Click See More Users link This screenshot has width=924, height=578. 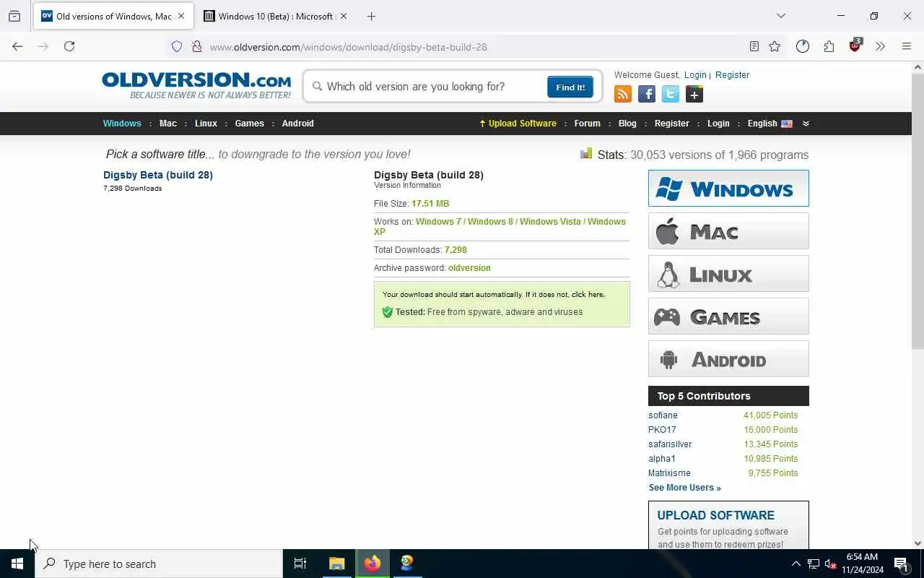[684, 488]
